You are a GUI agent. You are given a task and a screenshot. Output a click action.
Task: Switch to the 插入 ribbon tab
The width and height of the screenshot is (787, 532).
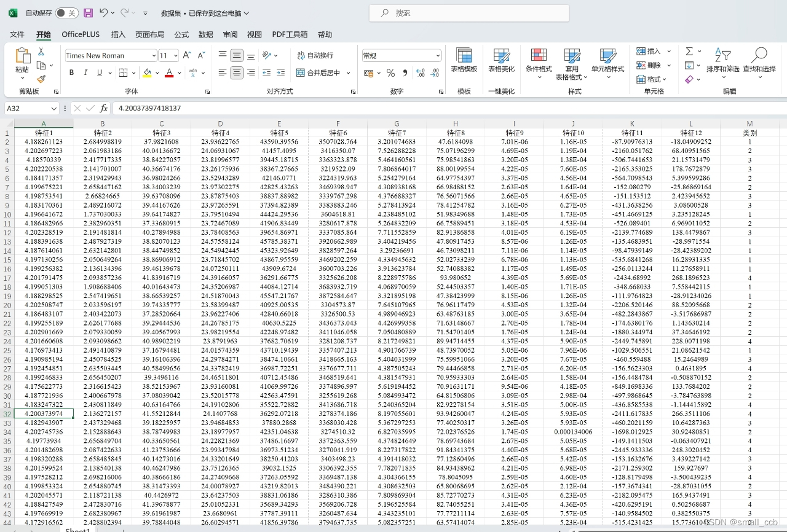[x=118, y=34]
